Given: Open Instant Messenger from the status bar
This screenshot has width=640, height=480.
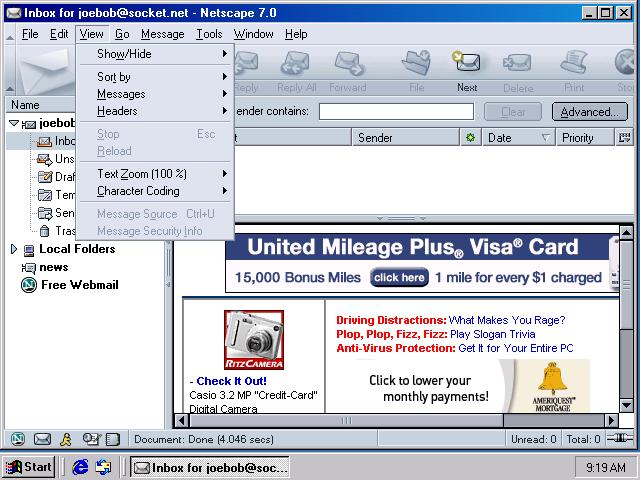Looking at the screenshot, I should pos(66,439).
